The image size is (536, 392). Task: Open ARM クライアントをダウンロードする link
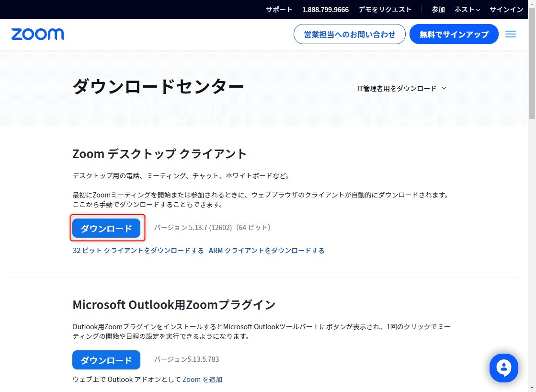(267, 250)
